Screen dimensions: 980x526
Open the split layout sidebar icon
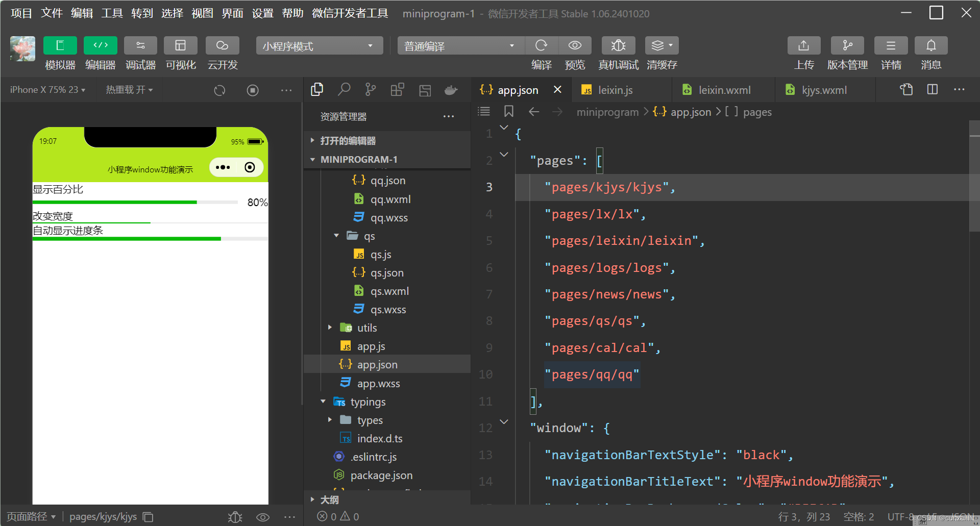pos(425,90)
